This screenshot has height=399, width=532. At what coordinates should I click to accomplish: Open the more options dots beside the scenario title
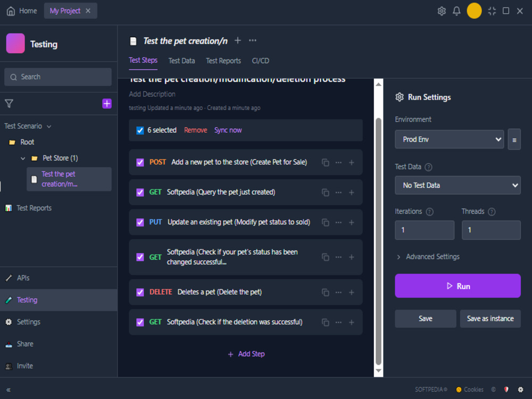253,41
